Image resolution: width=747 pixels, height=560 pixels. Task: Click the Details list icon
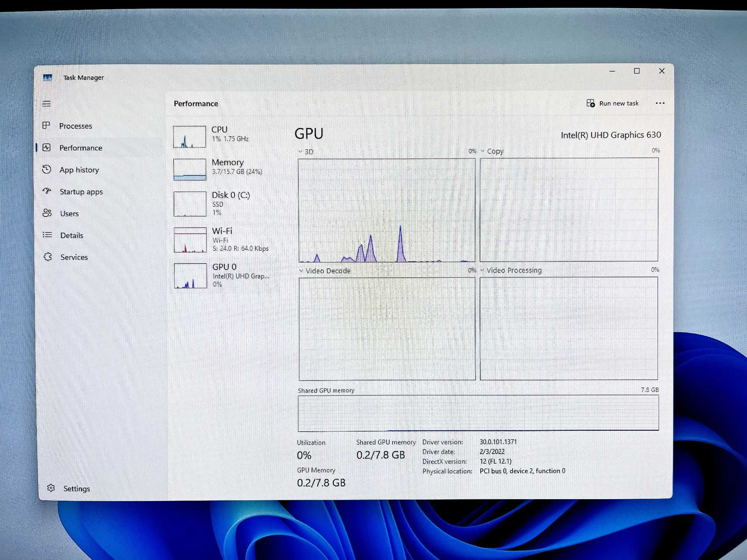(47, 235)
